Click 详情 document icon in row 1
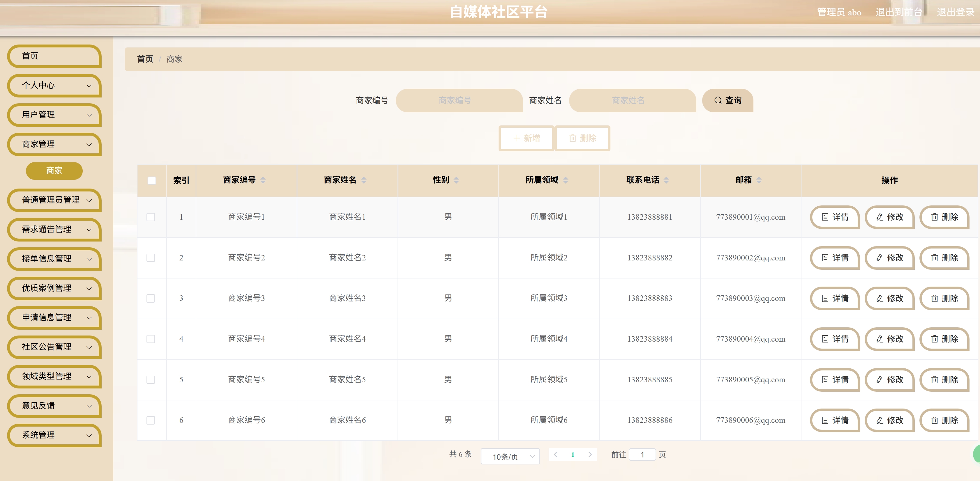This screenshot has height=481, width=980. pos(825,217)
